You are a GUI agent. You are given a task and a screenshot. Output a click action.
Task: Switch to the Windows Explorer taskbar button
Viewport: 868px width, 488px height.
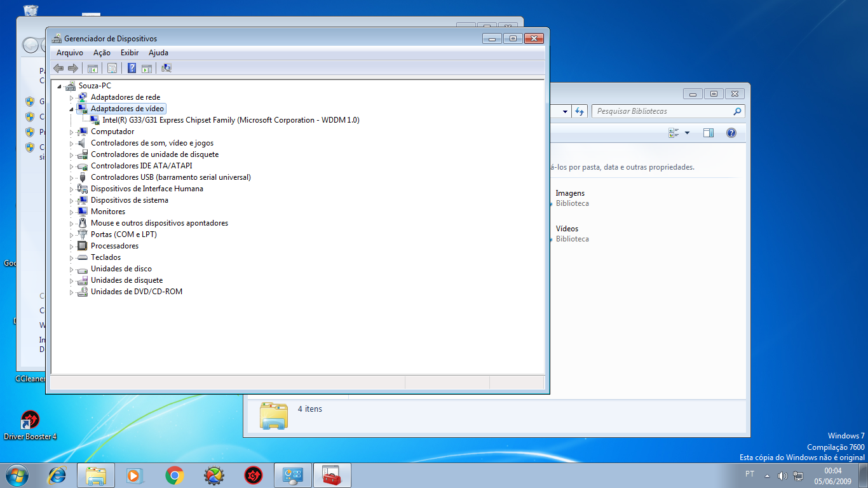click(96, 475)
